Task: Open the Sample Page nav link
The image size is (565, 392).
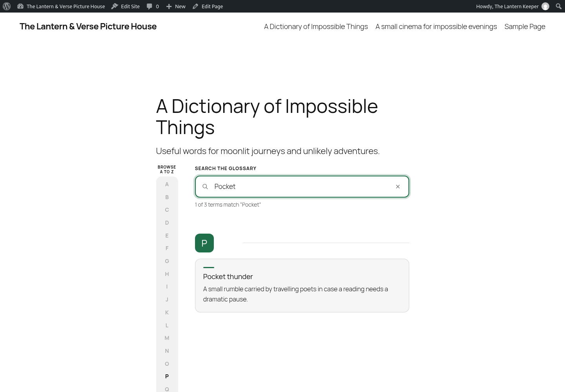Action: point(525,27)
